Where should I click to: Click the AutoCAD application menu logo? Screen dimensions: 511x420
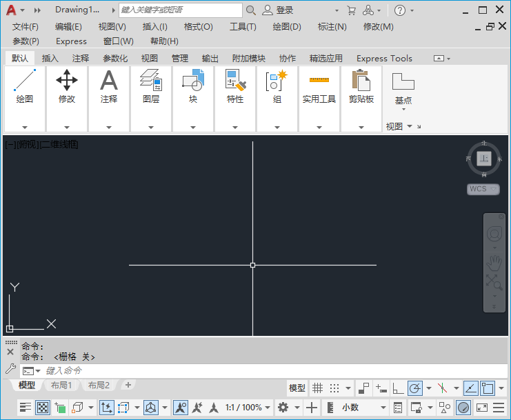[x=11, y=10]
